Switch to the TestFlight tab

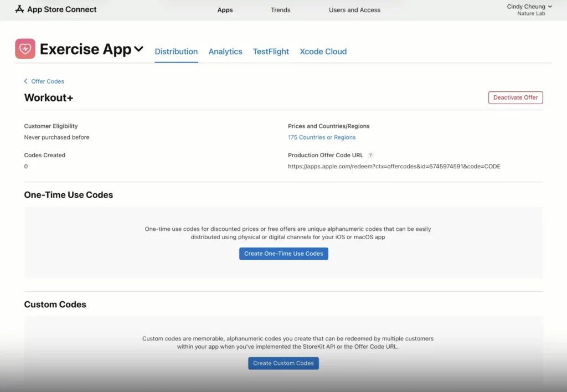click(271, 51)
